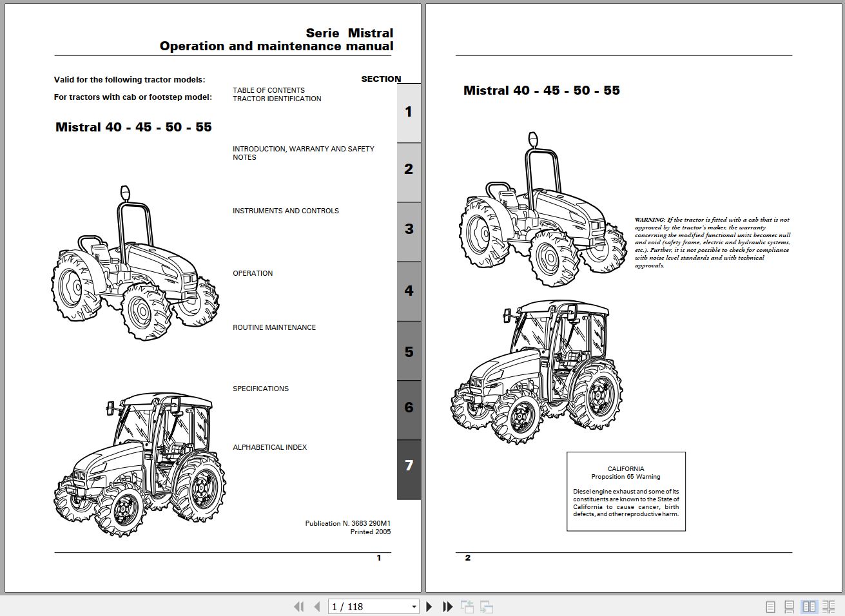Switch to continuous facing layout
The width and height of the screenshot is (845, 616).
pos(829,607)
